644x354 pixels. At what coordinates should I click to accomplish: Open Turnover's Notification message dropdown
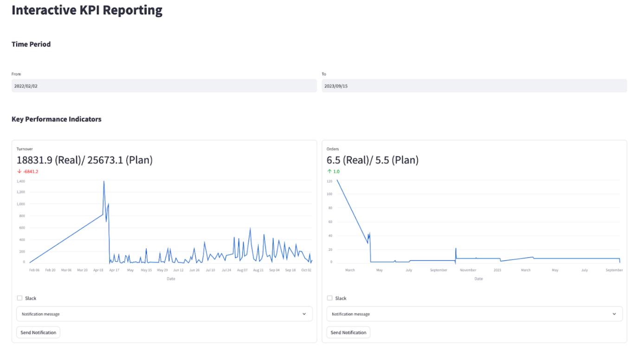[x=164, y=314]
